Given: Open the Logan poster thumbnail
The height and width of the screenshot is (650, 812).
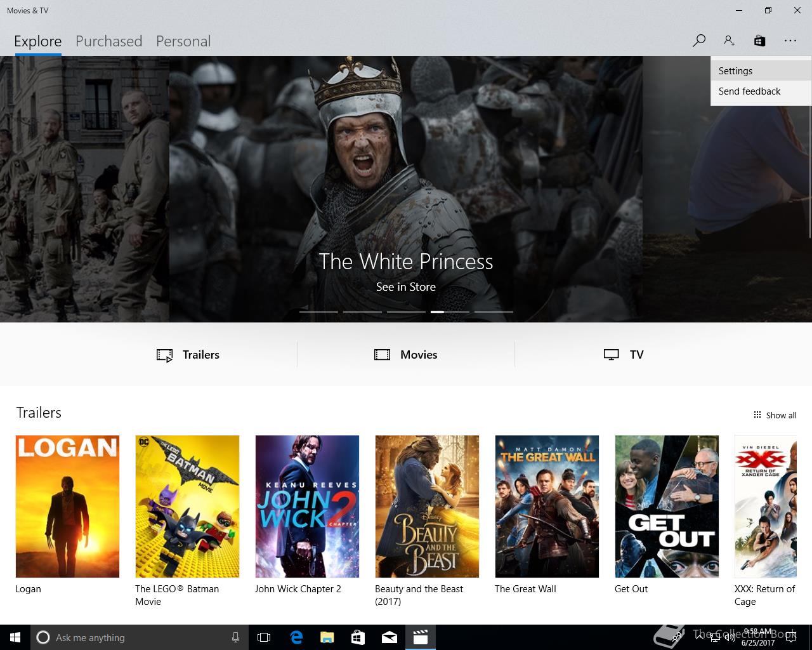Looking at the screenshot, I should point(67,507).
